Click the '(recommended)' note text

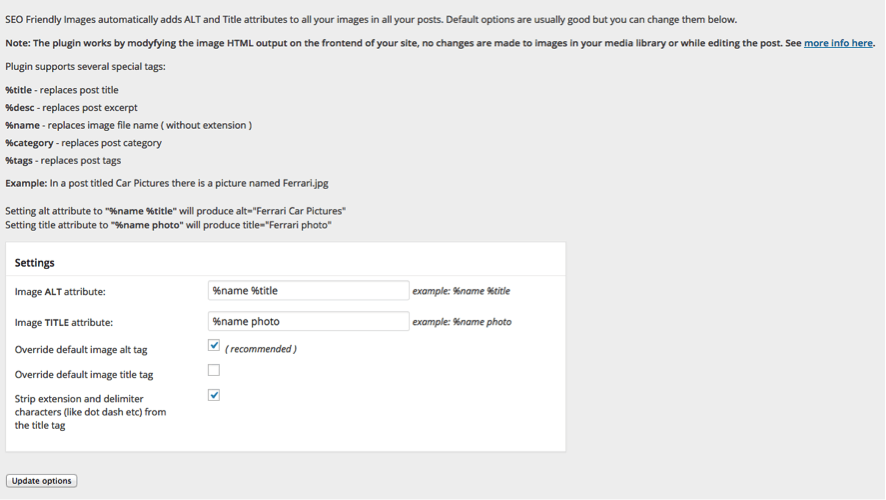pos(260,349)
